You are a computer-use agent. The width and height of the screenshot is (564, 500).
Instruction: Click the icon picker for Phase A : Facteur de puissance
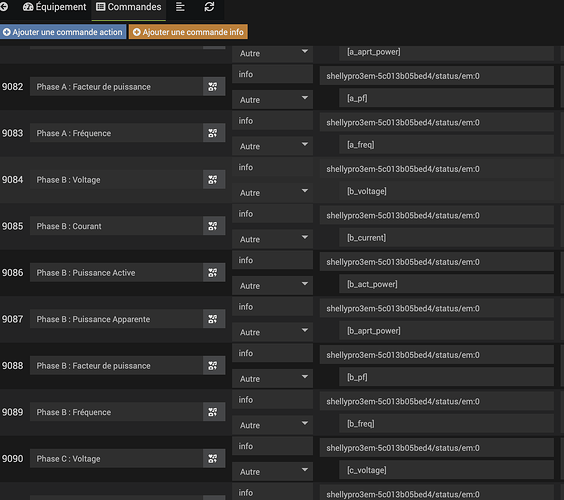tap(214, 87)
